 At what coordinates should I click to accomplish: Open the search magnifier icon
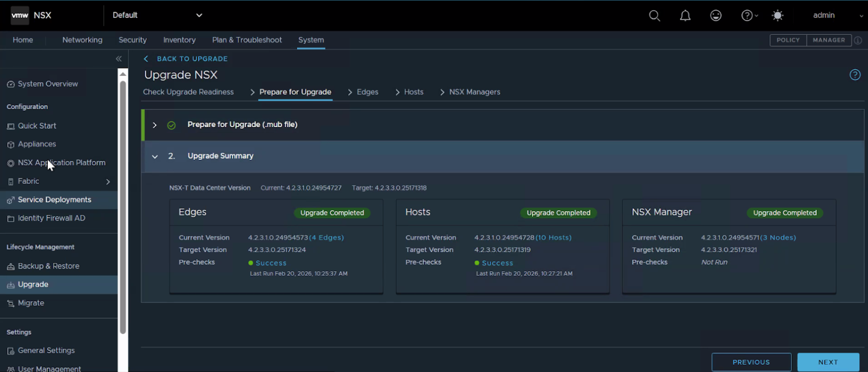(654, 15)
